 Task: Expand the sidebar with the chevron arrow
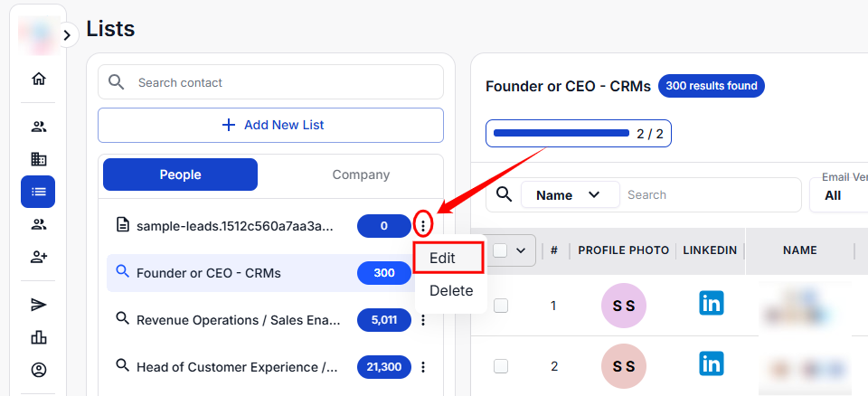click(x=67, y=34)
